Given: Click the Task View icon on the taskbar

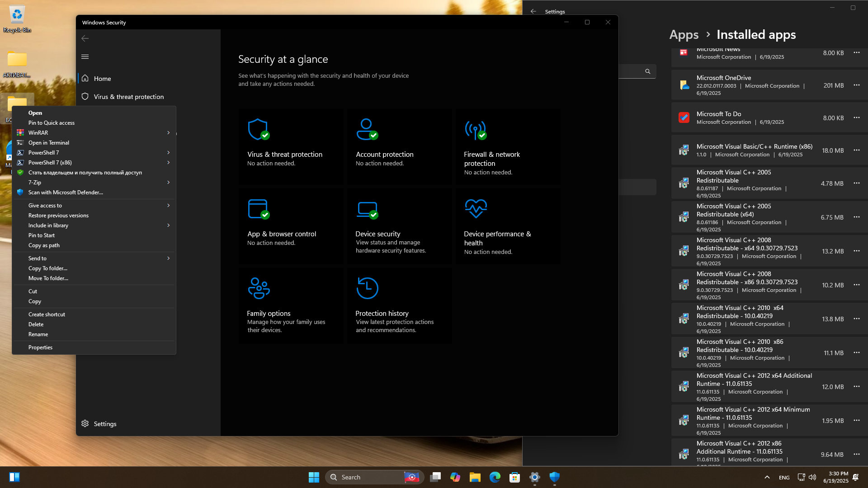Looking at the screenshot, I should pyautogui.click(x=435, y=477).
